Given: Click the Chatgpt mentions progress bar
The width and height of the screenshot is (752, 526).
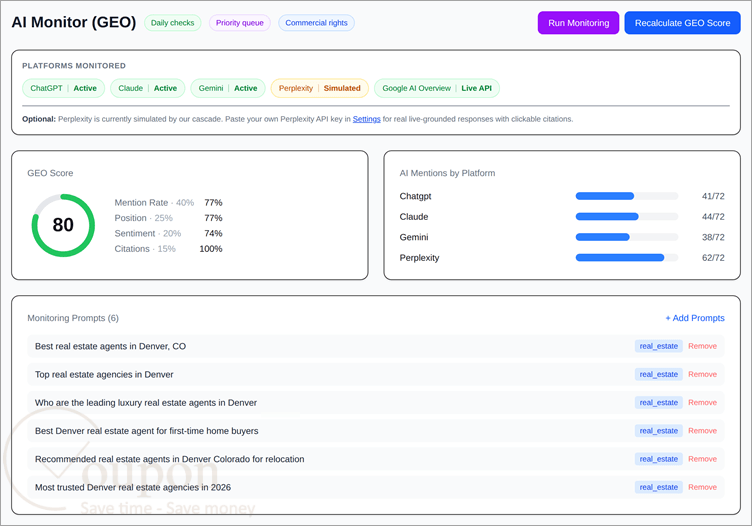Looking at the screenshot, I should click(626, 196).
